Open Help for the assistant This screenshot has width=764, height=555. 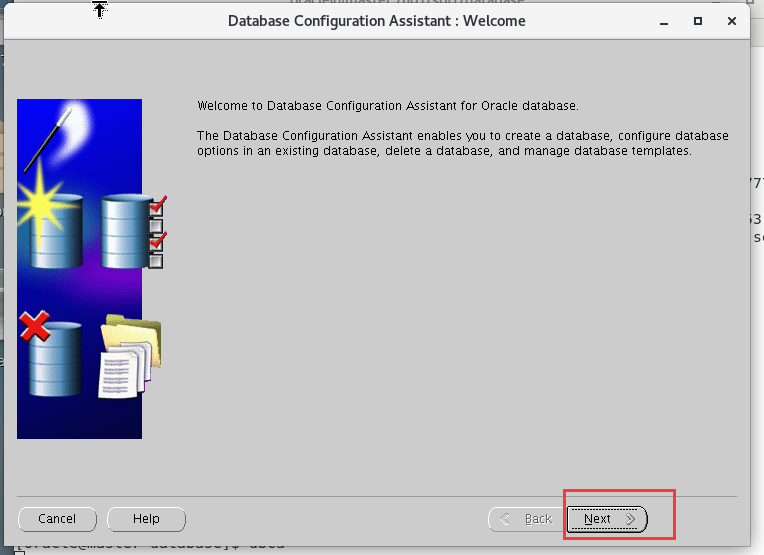tap(146, 519)
